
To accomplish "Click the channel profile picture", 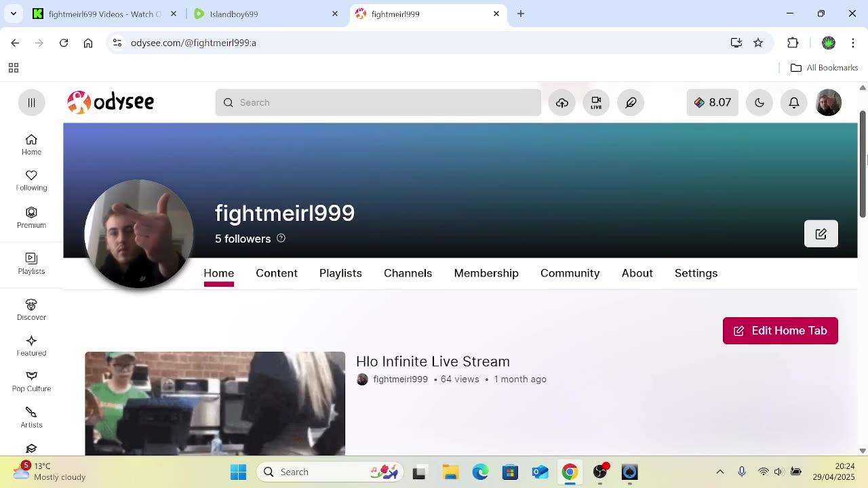I will click(x=139, y=234).
